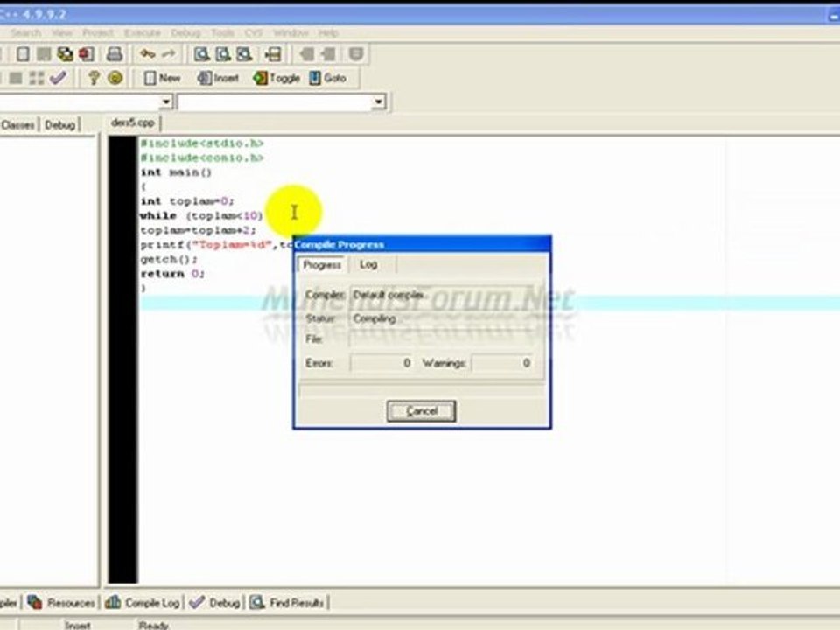The image size is (840, 630).
Task: Open the Debug menu in menu bar
Action: 185,33
